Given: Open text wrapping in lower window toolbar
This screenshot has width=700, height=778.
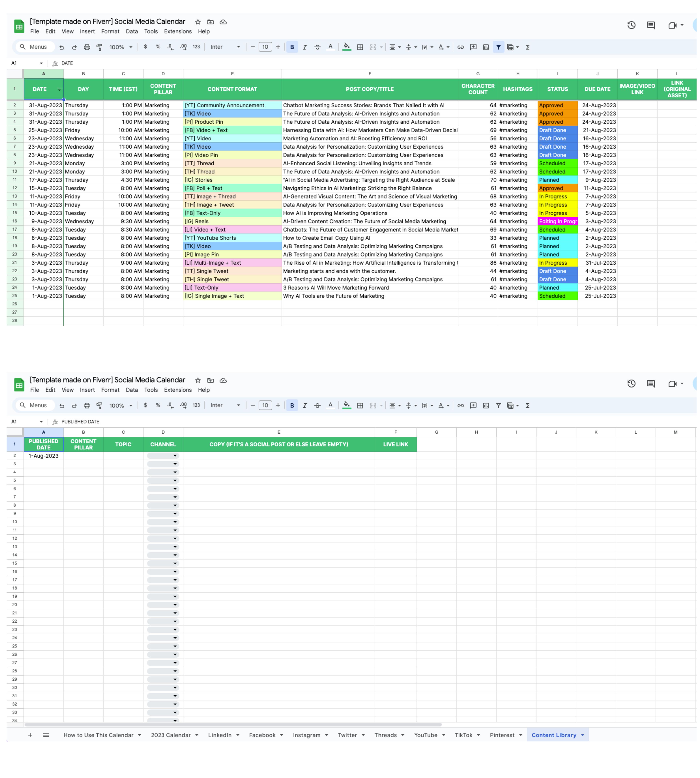Looking at the screenshot, I should (425, 406).
